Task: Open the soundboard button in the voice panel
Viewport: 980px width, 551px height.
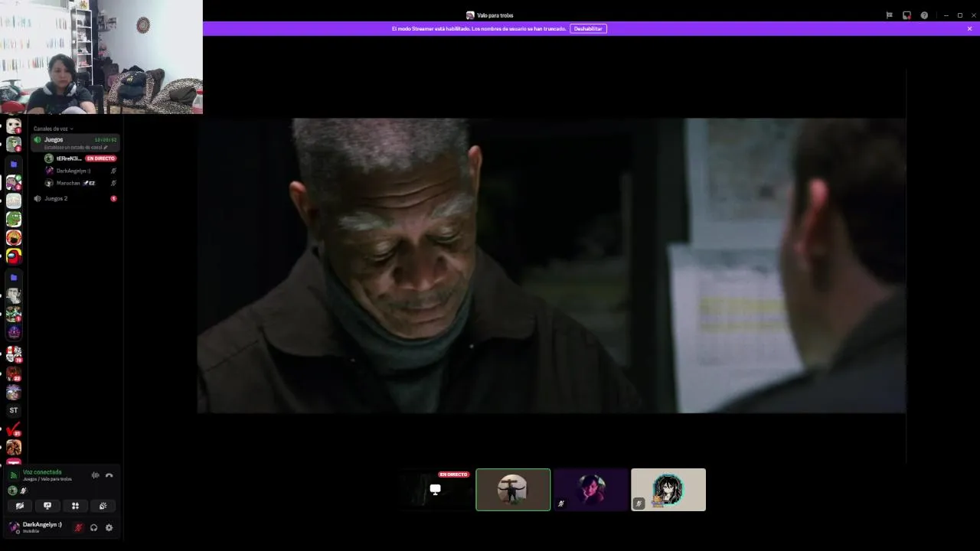Action: point(103,506)
